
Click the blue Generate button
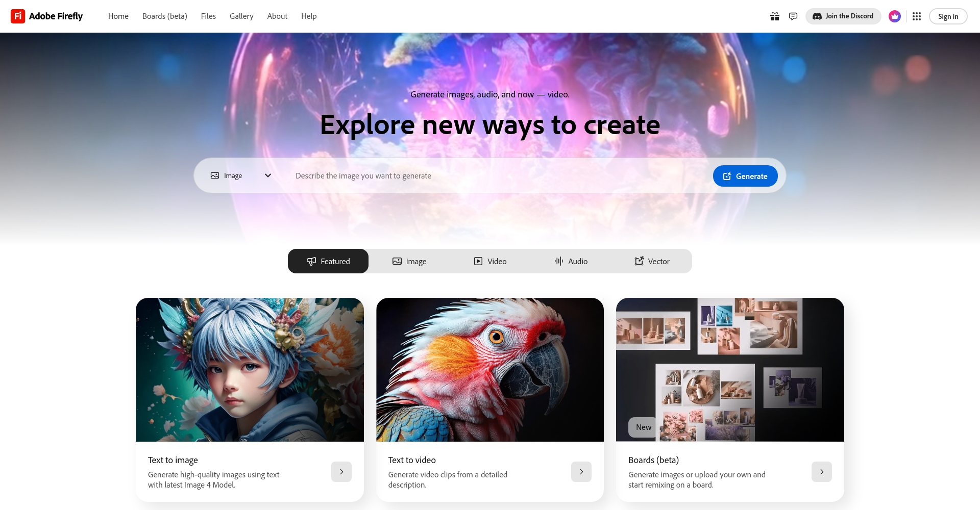pyautogui.click(x=745, y=176)
